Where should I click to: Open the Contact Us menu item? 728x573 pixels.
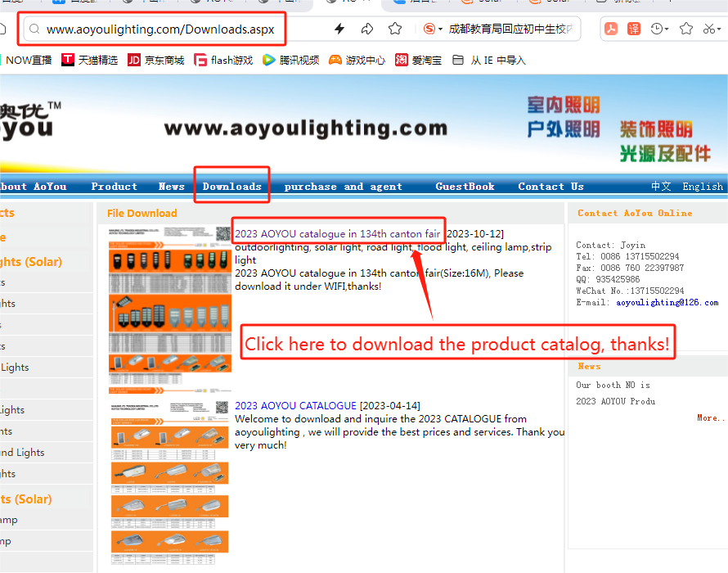pyautogui.click(x=550, y=186)
